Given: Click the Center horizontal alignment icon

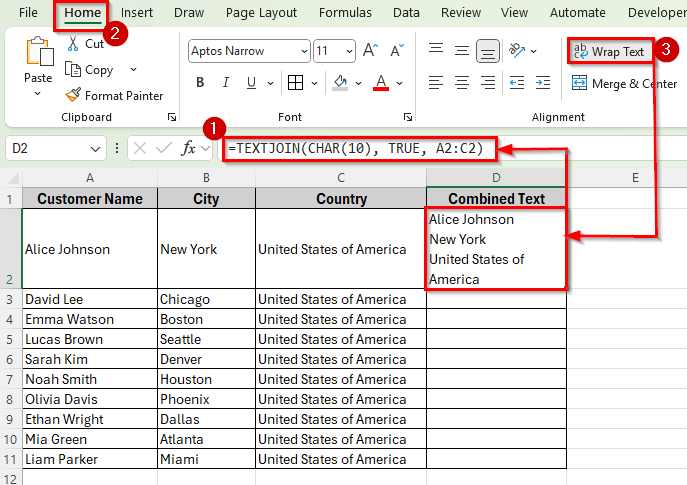Looking at the screenshot, I should click(x=462, y=82).
